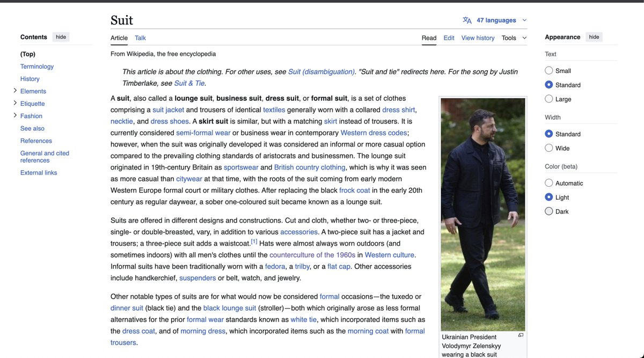This screenshot has height=358, width=644.
Task: Go to Etiquette section link
Action: point(33,104)
